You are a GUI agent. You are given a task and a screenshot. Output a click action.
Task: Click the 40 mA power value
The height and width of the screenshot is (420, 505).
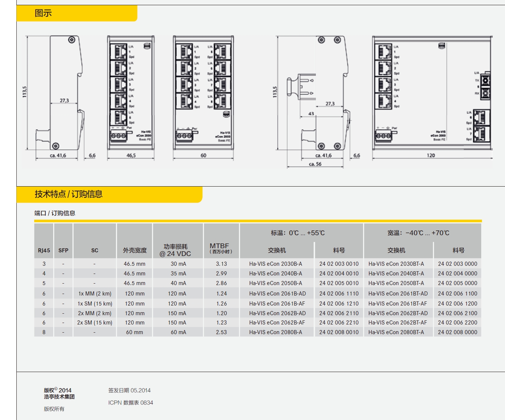(178, 283)
